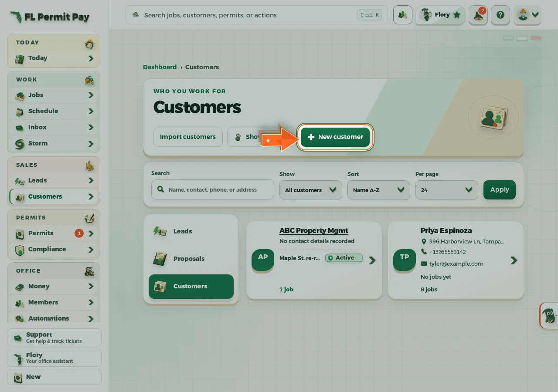
Task: Click the 'No jobs yet' text
Action: click(436, 277)
